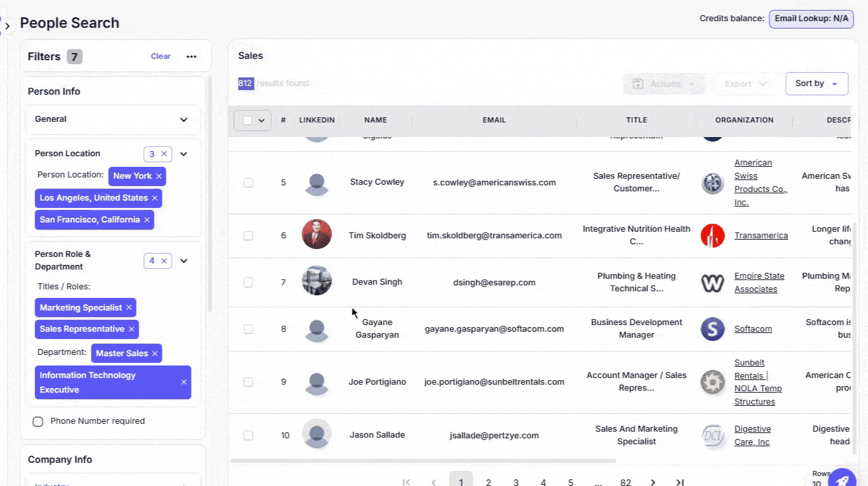Enable the Phone Number required checkbox
This screenshot has width=868, height=486.
click(x=38, y=422)
